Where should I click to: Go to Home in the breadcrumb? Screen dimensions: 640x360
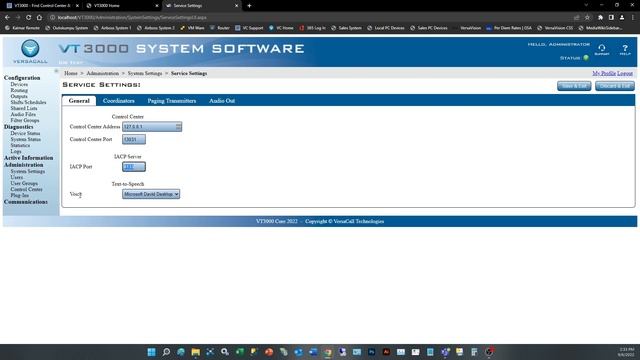(x=71, y=73)
